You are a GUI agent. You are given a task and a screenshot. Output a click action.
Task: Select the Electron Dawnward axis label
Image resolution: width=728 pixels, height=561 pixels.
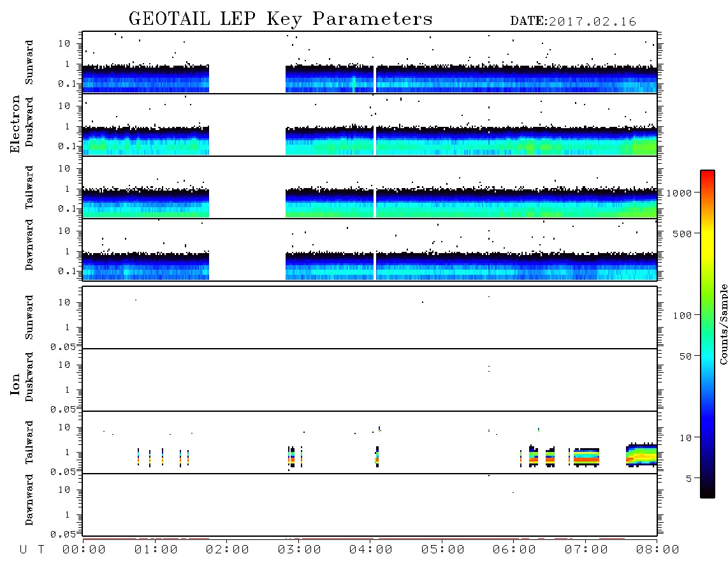[29, 245]
